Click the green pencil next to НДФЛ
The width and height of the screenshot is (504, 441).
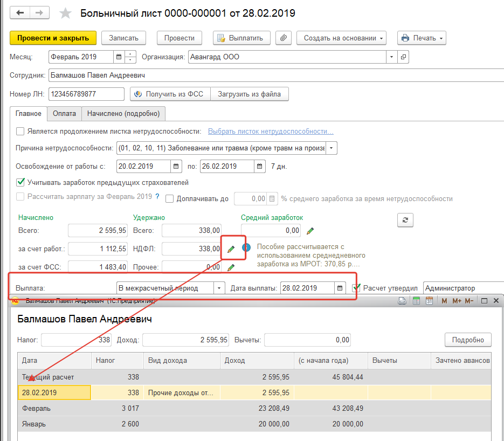[231, 249]
